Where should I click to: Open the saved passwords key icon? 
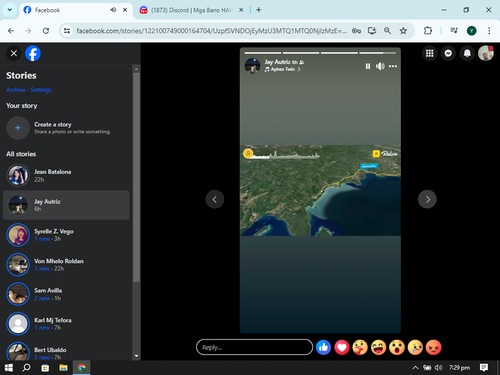click(356, 31)
